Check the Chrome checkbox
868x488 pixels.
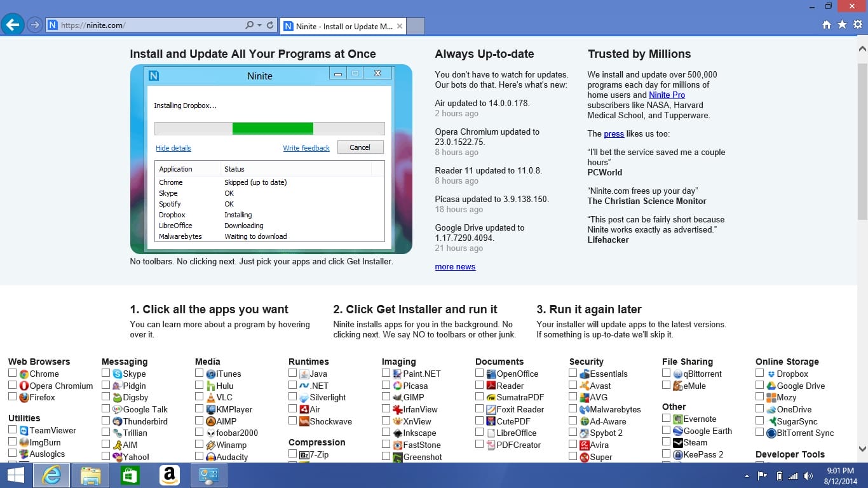13,374
